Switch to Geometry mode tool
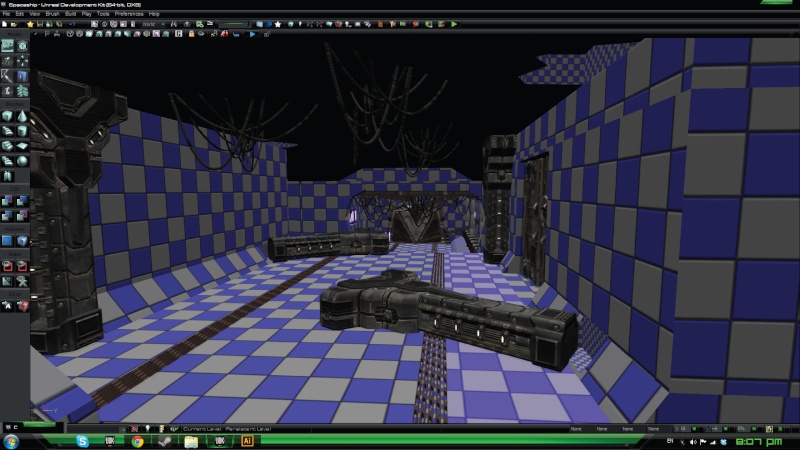This screenshot has width=800, height=450. (22, 46)
